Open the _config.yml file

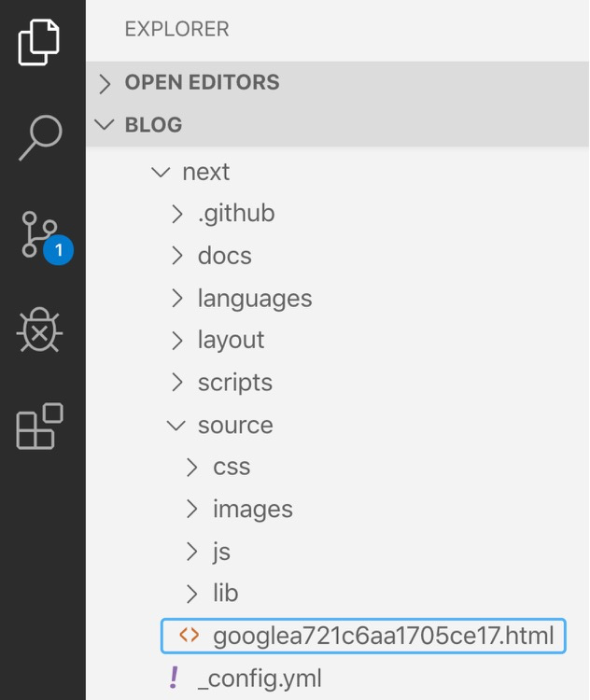coord(260,679)
